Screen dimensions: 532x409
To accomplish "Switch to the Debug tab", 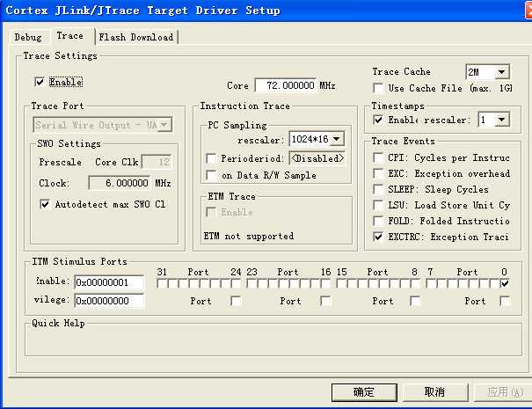I will (x=28, y=37).
